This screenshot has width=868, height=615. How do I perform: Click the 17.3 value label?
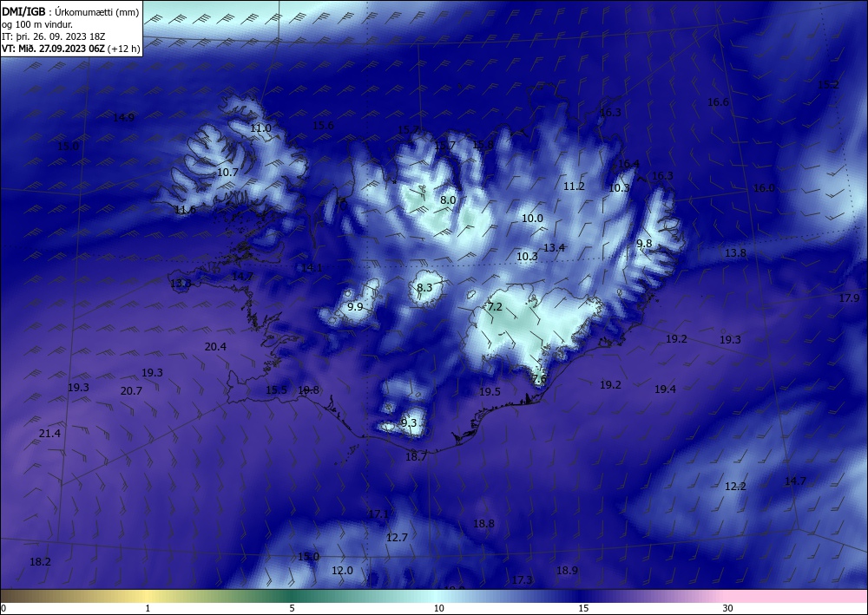[x=522, y=579]
